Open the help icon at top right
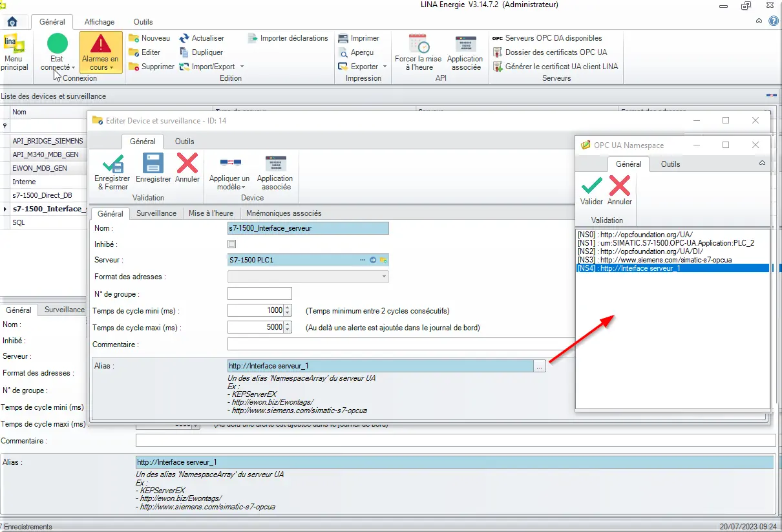782x532 pixels. (x=774, y=21)
